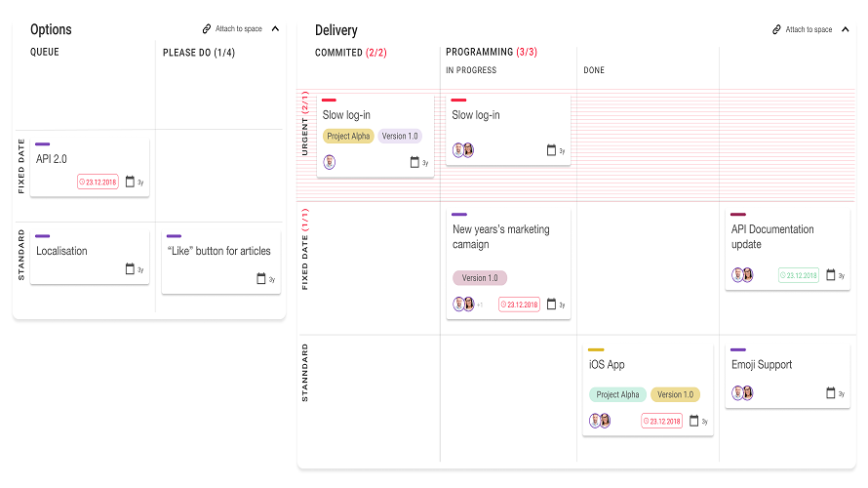
Task: Collapse the Delivery board section
Action: click(847, 30)
